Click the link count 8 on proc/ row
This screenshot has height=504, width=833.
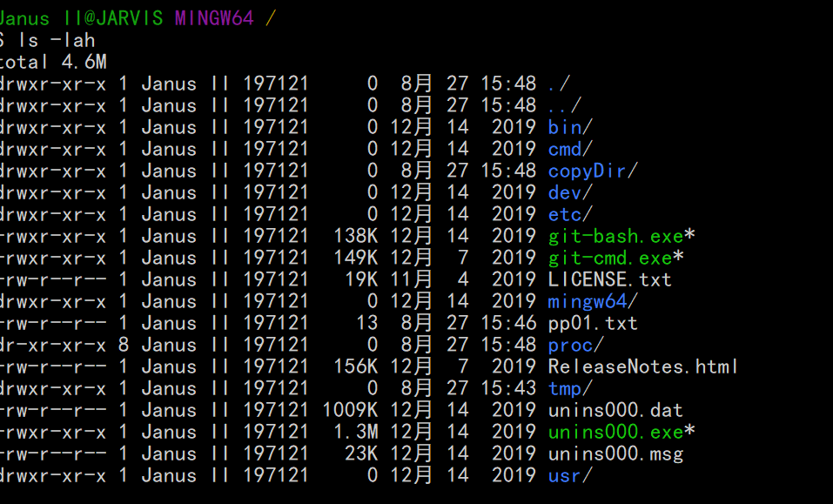124,346
